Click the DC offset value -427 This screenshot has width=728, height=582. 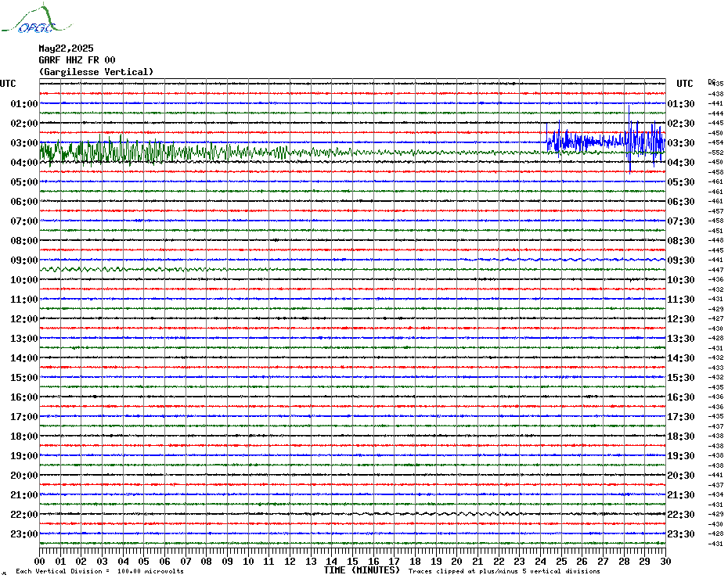(x=716, y=318)
